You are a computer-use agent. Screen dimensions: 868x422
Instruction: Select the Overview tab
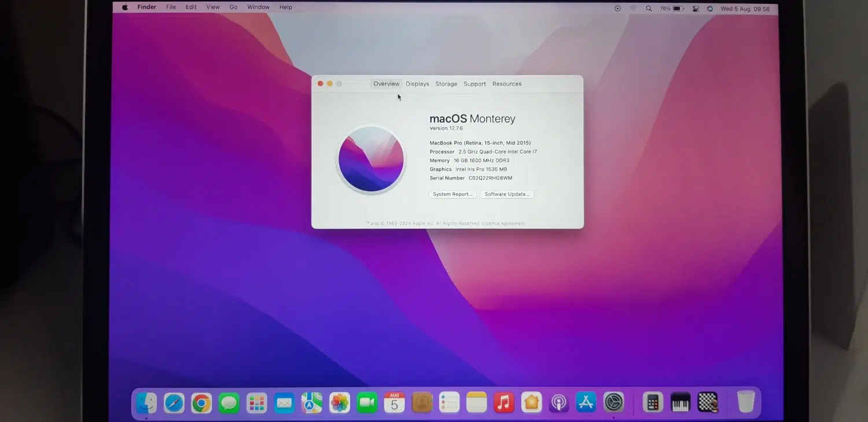387,84
